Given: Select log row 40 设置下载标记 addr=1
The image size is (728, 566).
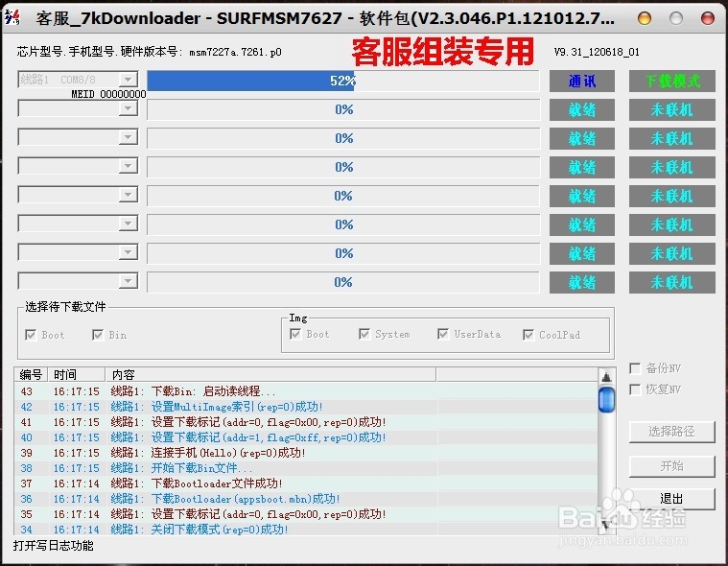Looking at the screenshot, I should (306, 437).
